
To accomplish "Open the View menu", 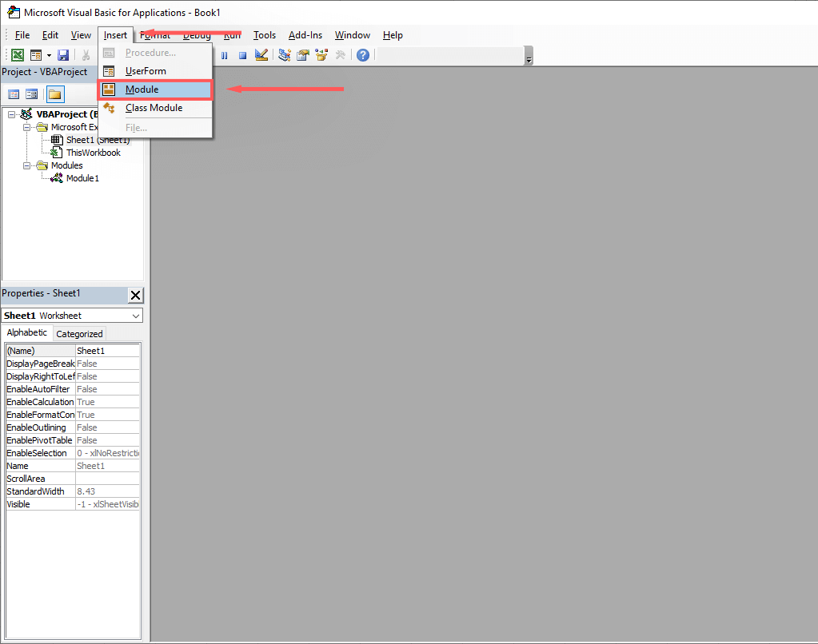I will 81,35.
